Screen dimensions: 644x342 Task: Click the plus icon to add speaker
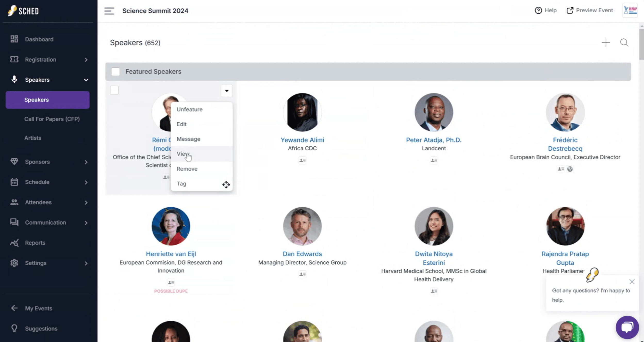(x=606, y=43)
